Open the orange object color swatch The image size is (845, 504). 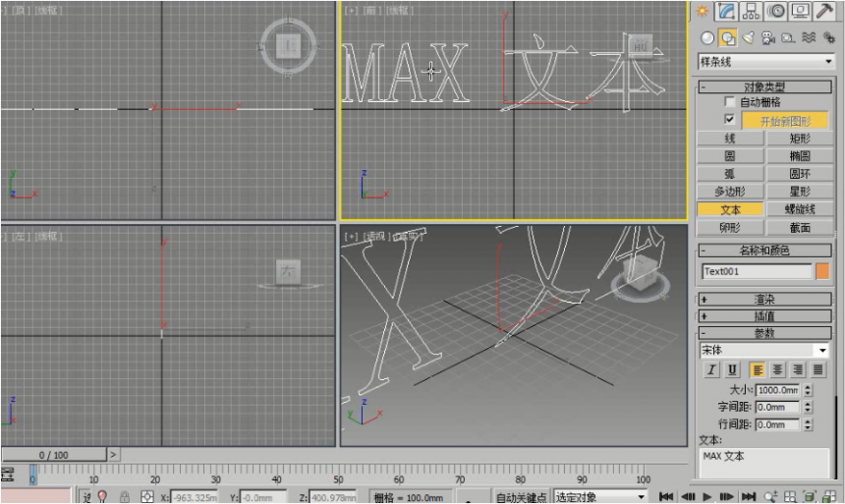point(822,271)
